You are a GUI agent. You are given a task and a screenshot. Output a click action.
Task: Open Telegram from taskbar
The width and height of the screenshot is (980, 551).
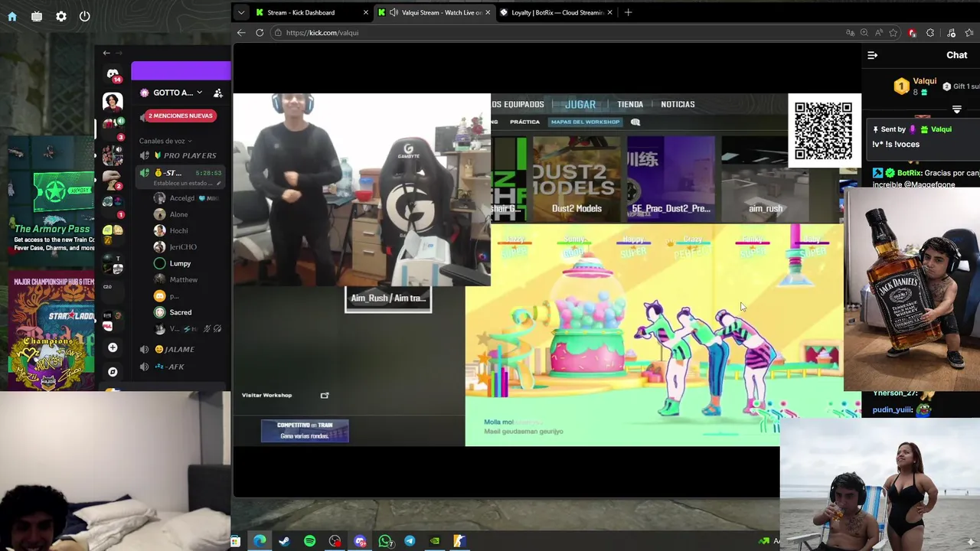pyautogui.click(x=410, y=541)
